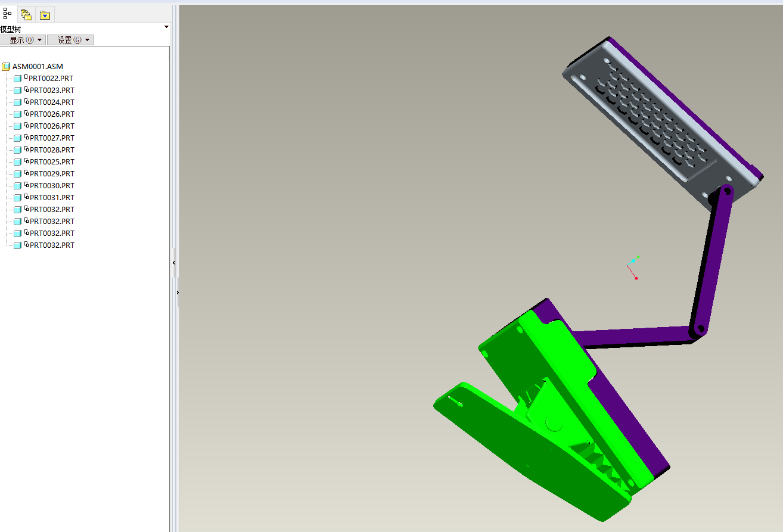
Task: Click the part icon beside PRT0024.PRT
Action: pos(17,102)
